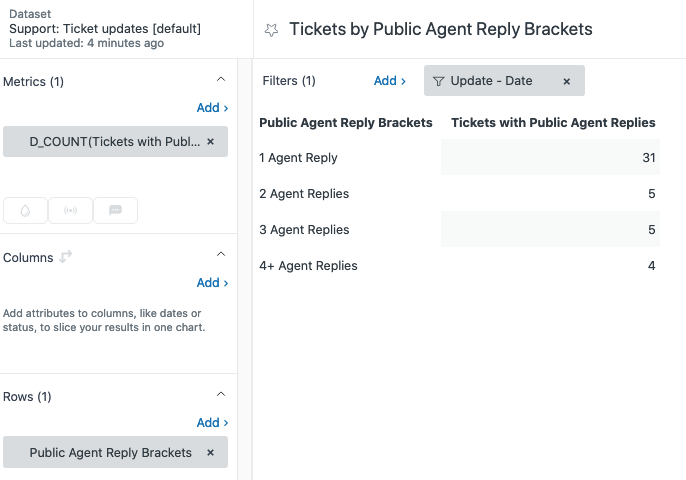This screenshot has height=480, width=686.
Task: Collapse the Rows section
Action: click(x=221, y=396)
